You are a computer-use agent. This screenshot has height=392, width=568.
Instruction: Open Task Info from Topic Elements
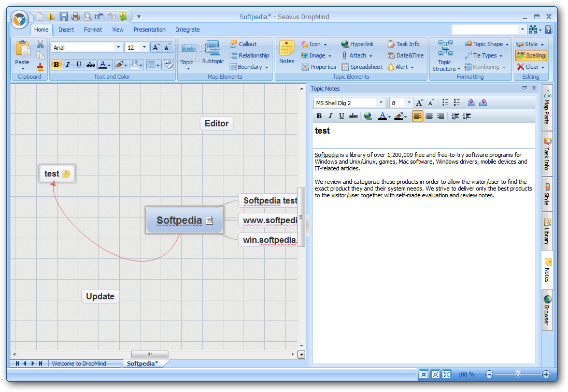click(403, 44)
